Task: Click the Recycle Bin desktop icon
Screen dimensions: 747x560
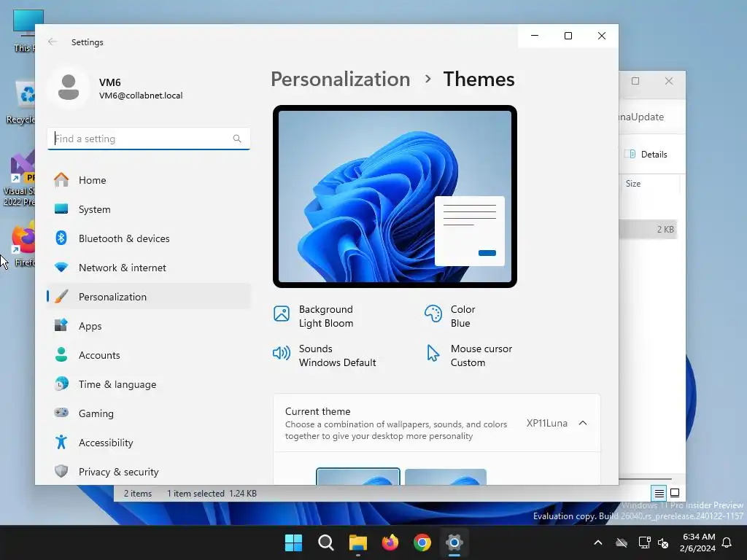Action: click(x=20, y=102)
